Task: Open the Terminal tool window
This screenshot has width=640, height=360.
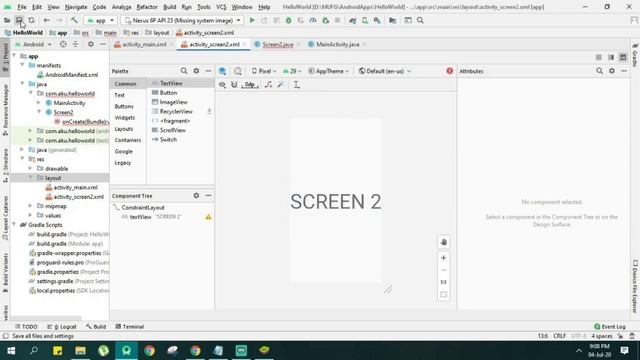Action: click(x=130, y=327)
